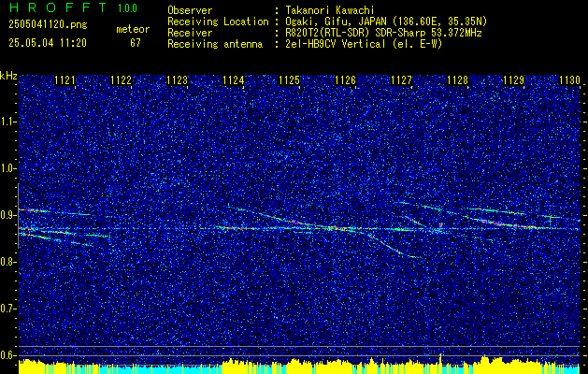Click the kHz axis unit label
This screenshot has height=374, width=588.
coord(8,76)
